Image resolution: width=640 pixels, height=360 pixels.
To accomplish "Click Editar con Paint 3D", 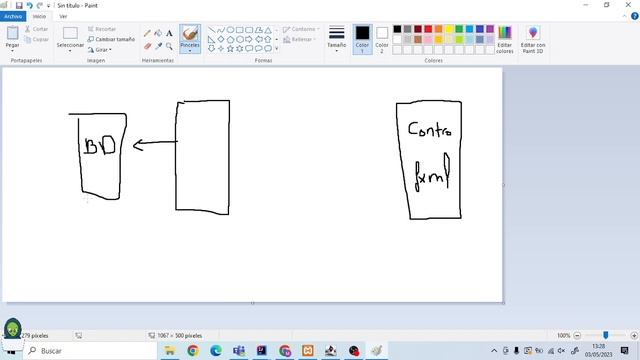I will (x=533, y=39).
